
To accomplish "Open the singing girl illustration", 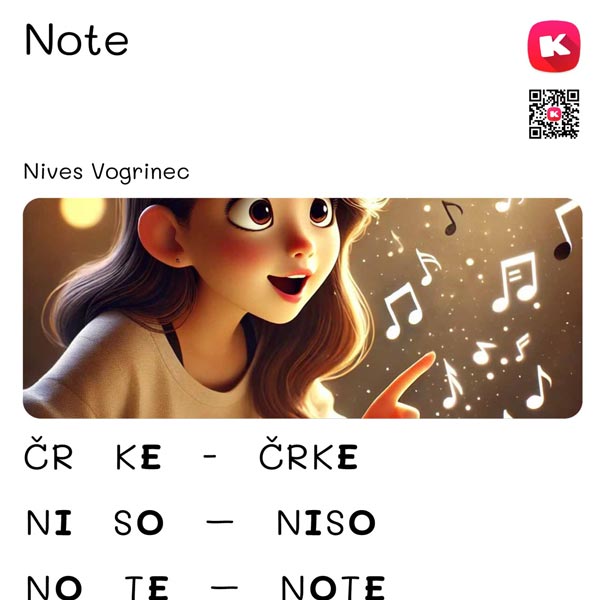I will click(302, 308).
